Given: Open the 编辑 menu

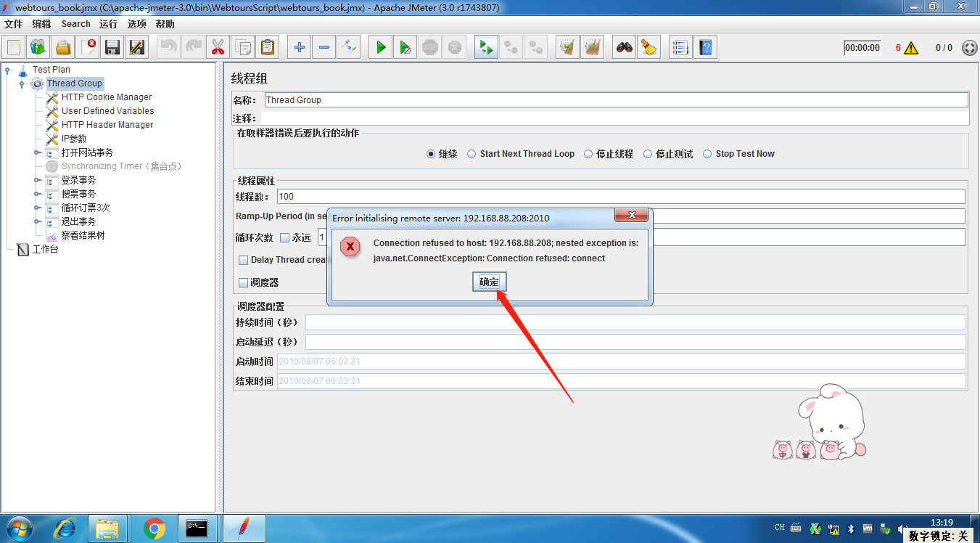Looking at the screenshot, I should pyautogui.click(x=42, y=24).
